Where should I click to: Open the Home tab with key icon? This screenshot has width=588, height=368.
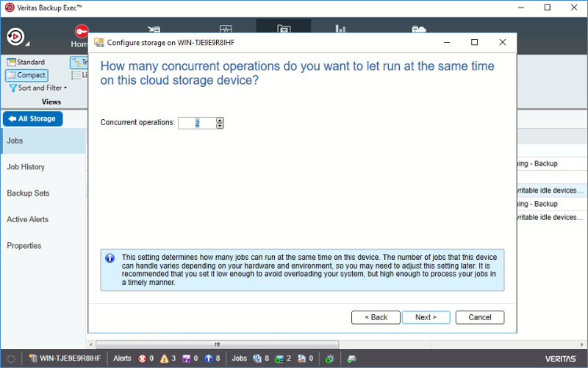pyautogui.click(x=80, y=36)
